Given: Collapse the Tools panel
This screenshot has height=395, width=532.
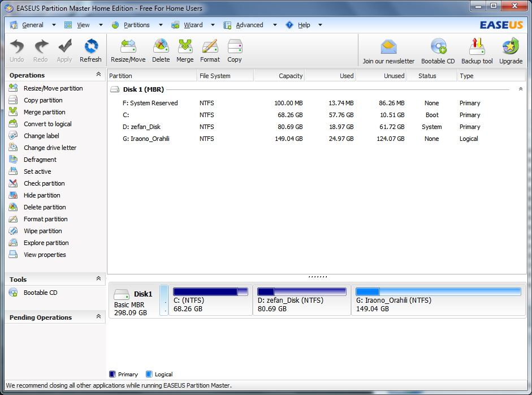Looking at the screenshot, I should (98, 278).
